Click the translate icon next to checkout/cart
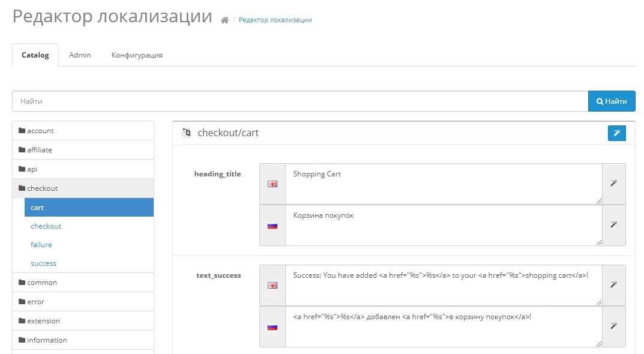This screenshot has height=354, width=644. click(x=186, y=133)
